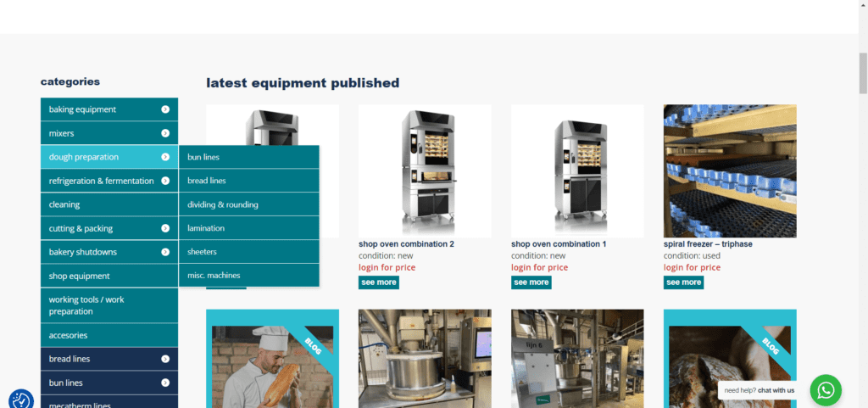Expand refrigeration & fermentation arrow
Viewport: 868px width, 408px height.
coord(165,181)
